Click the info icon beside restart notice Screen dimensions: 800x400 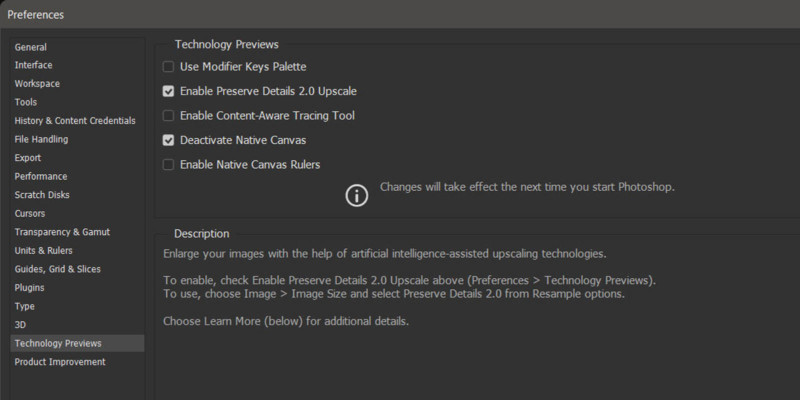pyautogui.click(x=357, y=195)
